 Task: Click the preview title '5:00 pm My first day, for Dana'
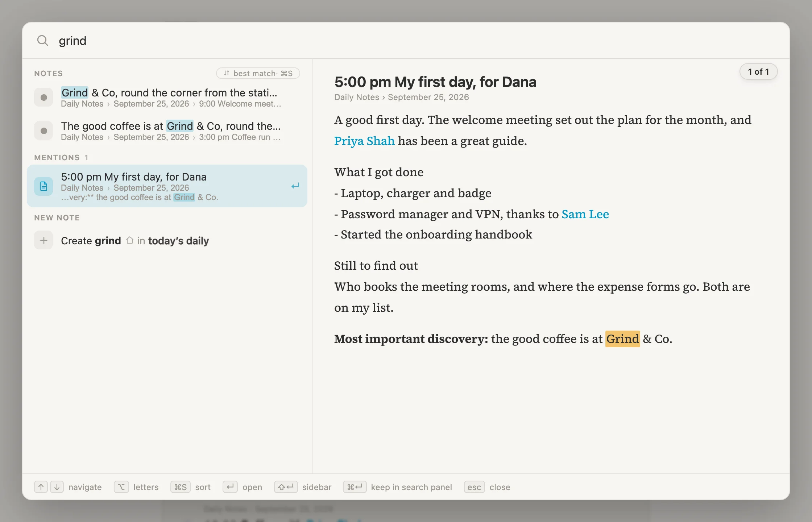pyautogui.click(x=435, y=82)
